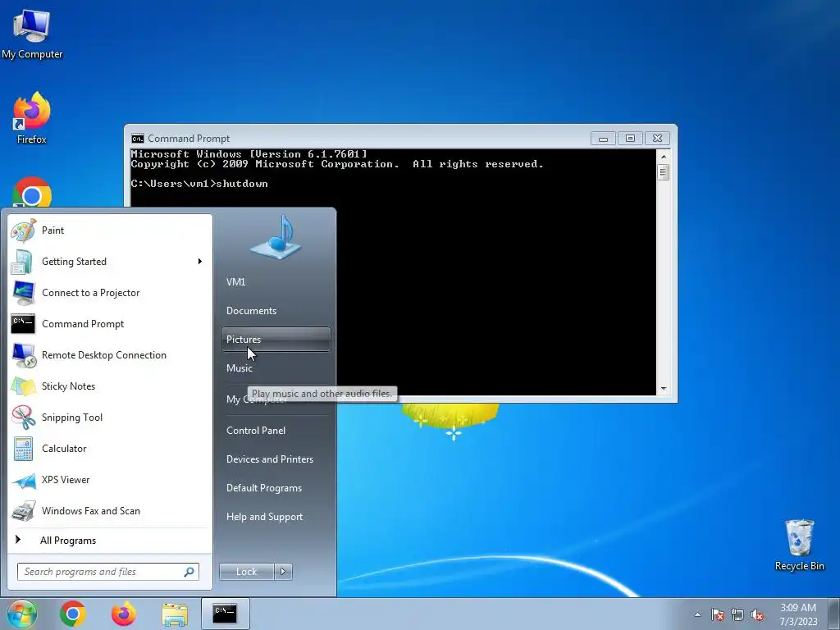Open the Pictures library
This screenshot has height=630, width=840.
(x=276, y=339)
